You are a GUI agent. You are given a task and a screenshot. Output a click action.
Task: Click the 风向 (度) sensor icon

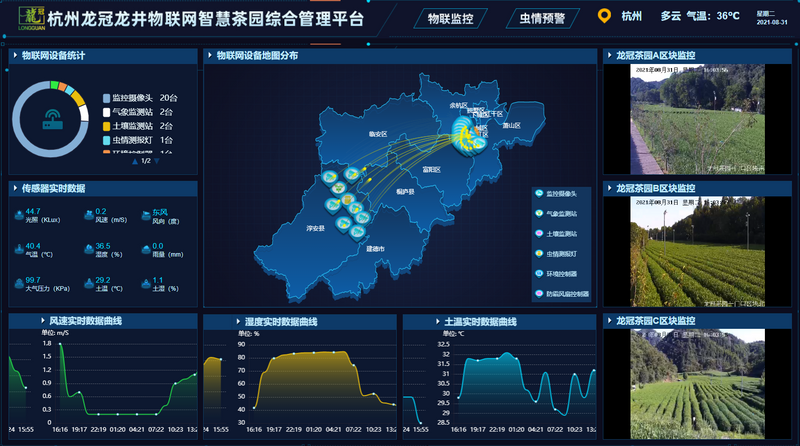click(x=145, y=214)
